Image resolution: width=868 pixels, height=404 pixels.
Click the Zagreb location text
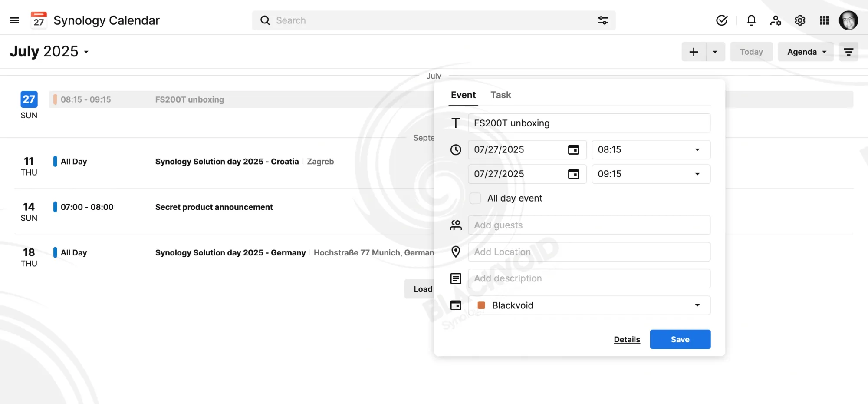(320, 162)
